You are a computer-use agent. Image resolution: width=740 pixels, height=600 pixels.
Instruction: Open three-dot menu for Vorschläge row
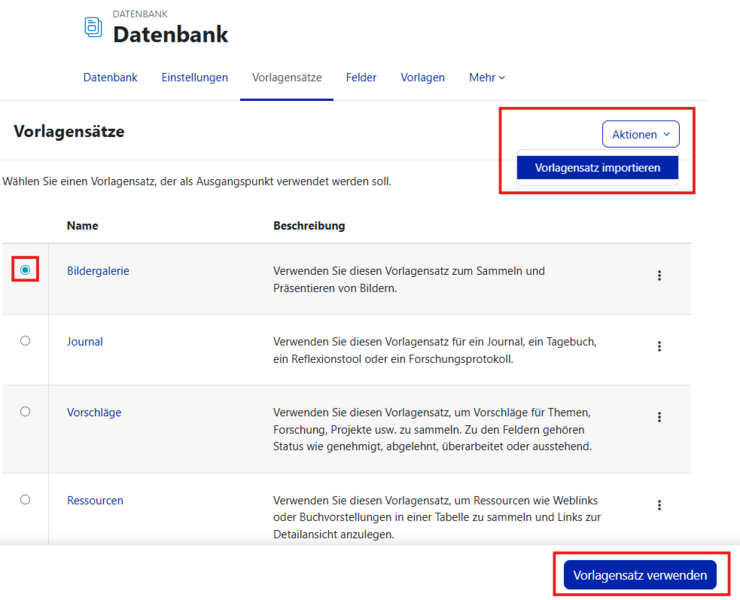(x=659, y=417)
